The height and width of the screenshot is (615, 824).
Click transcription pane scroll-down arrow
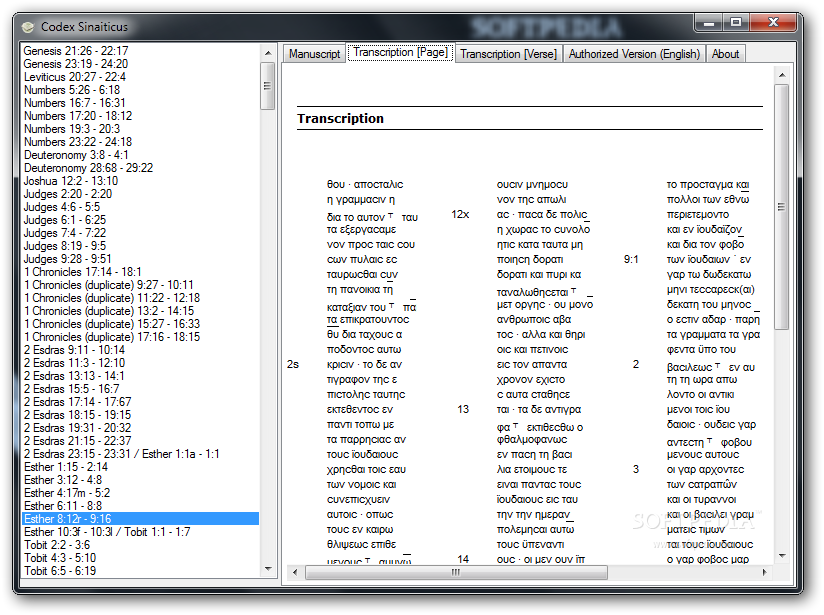point(782,556)
